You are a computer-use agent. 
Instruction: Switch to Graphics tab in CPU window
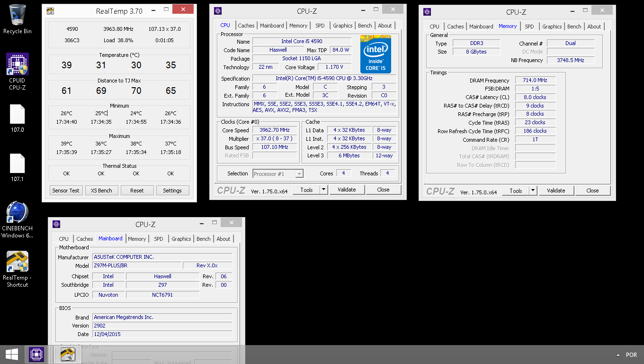342,26
